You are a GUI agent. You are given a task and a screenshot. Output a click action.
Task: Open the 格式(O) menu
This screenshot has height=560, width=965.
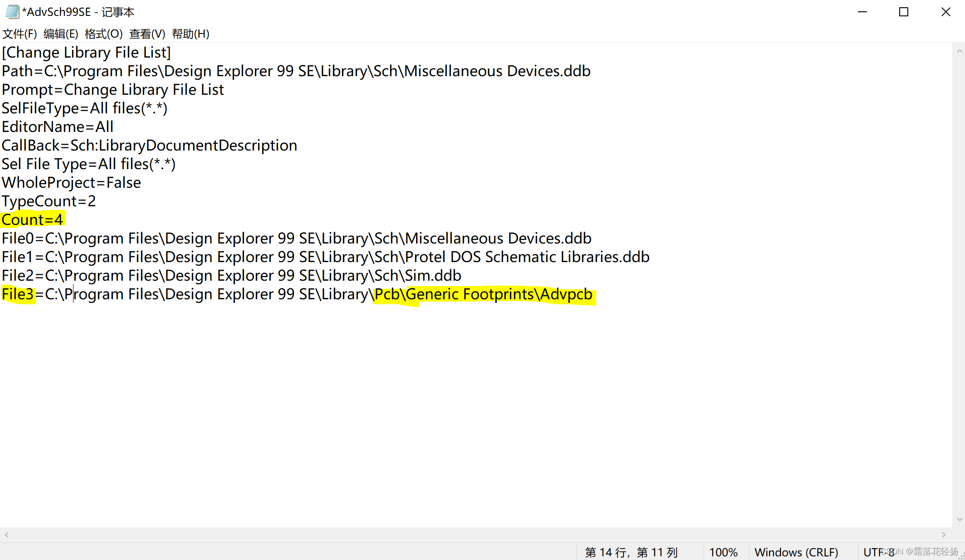[103, 34]
